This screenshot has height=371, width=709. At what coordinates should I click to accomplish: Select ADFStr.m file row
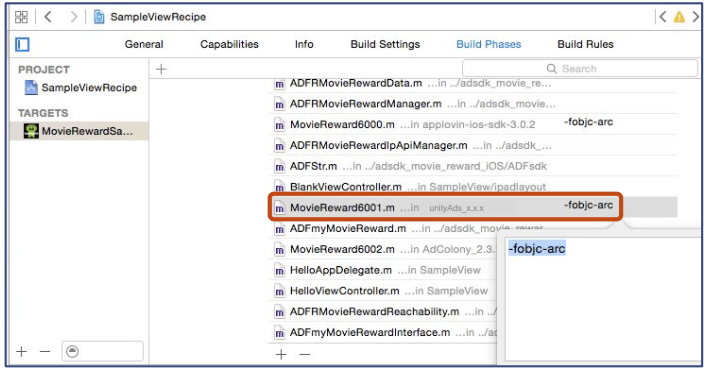(473, 166)
